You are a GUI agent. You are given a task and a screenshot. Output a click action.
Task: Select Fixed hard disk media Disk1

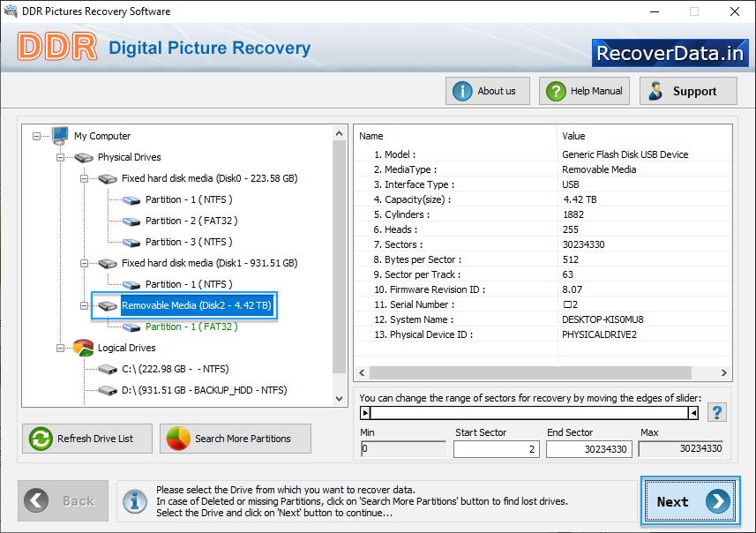[x=209, y=263]
